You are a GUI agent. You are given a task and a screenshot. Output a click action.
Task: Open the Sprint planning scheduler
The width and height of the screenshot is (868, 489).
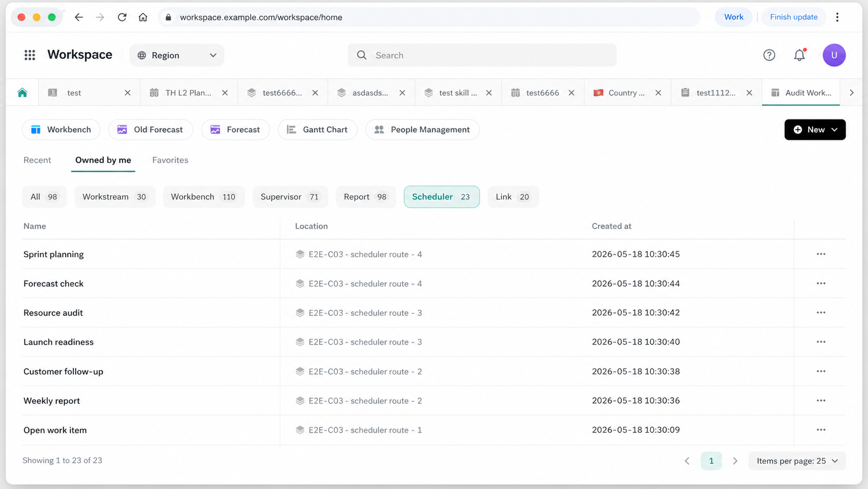coord(53,254)
